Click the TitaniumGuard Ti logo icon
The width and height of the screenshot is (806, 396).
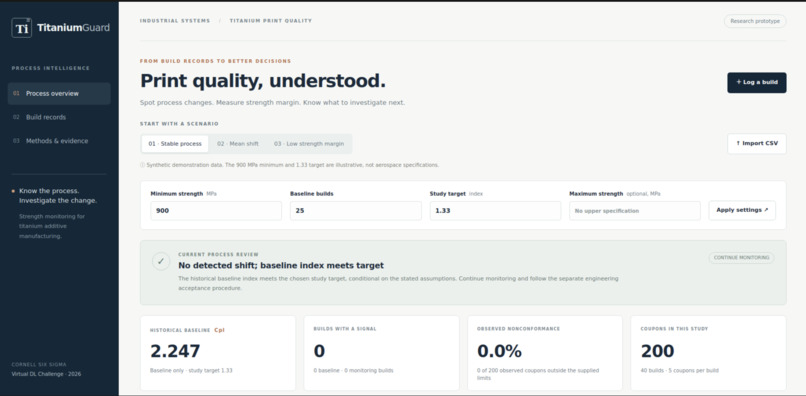coord(22,28)
